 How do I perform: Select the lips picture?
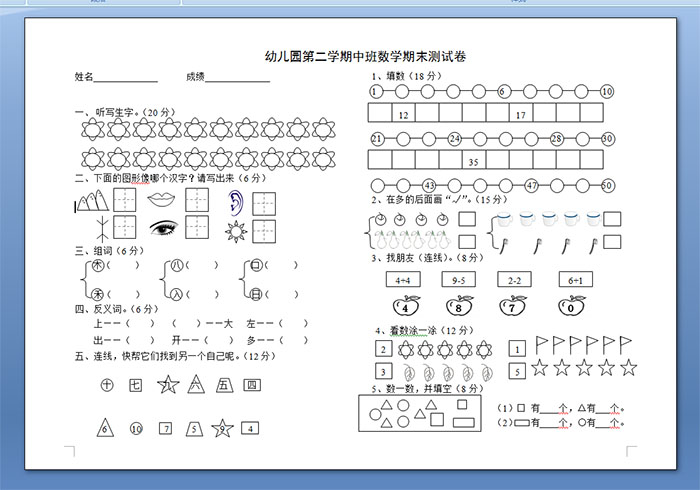tap(161, 199)
